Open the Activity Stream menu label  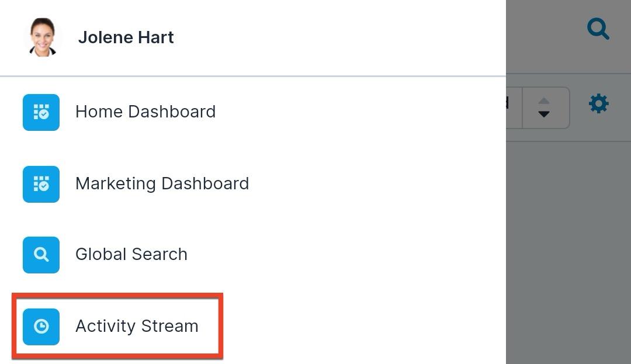[x=137, y=326]
